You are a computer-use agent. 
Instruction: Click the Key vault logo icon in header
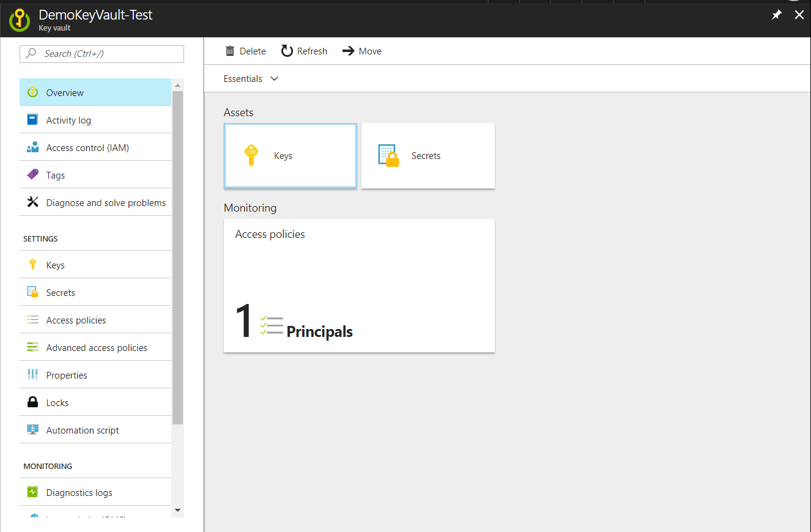20,20
